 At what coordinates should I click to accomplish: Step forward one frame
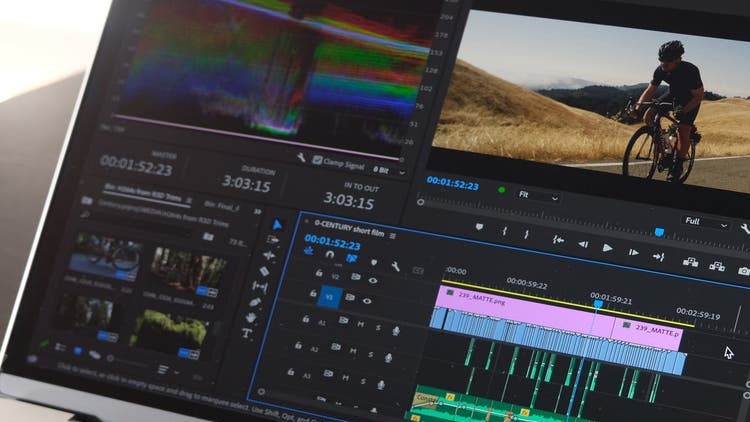(x=632, y=251)
